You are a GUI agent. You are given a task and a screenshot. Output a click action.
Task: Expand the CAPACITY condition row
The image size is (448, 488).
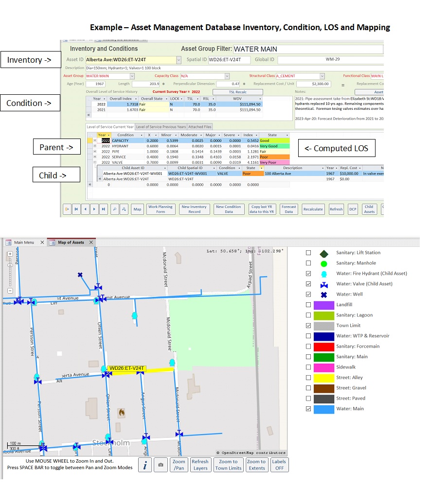(x=95, y=140)
